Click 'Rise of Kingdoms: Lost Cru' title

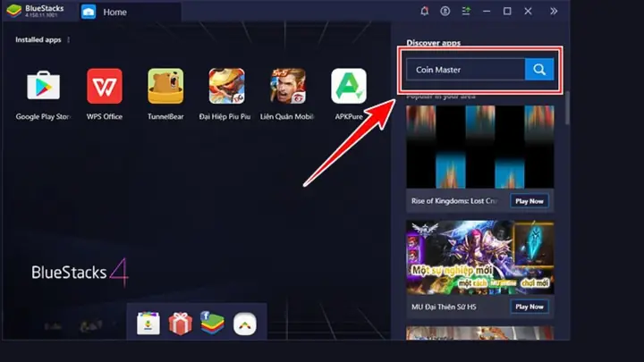pos(454,201)
